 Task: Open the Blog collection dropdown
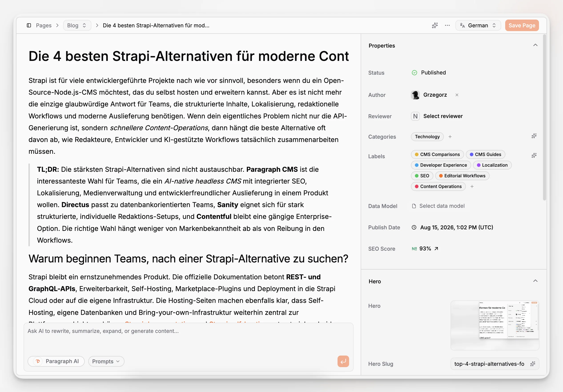click(x=77, y=26)
